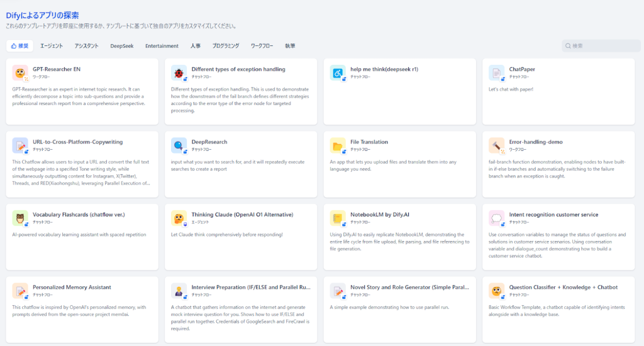Switch to the ワークフロー tab
The image size is (644, 346).
point(262,46)
